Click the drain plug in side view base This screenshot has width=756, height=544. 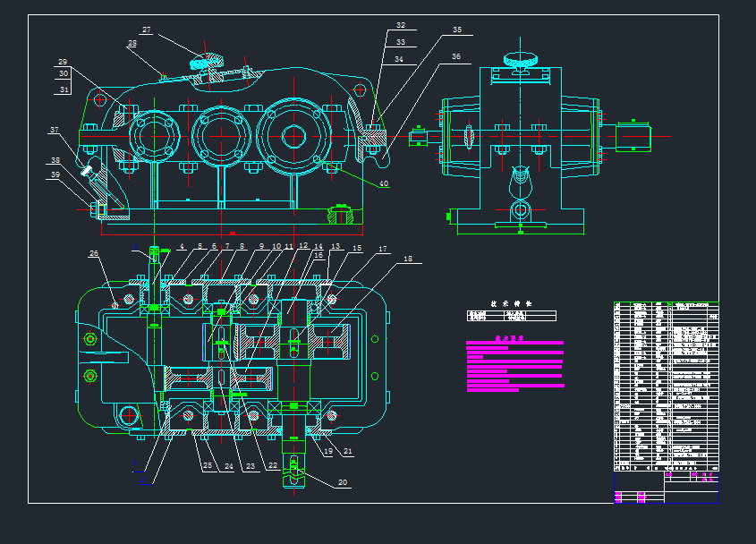click(x=521, y=210)
